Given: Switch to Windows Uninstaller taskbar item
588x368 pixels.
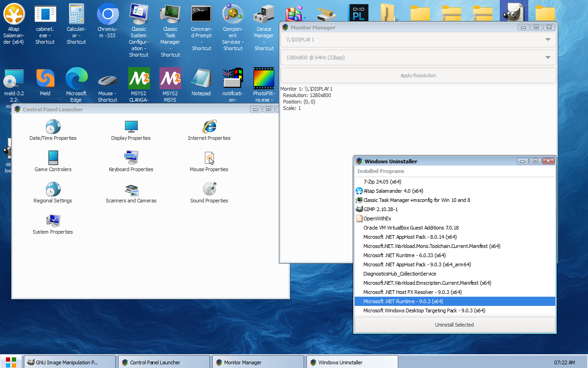Looking at the screenshot, I should tap(352, 362).
